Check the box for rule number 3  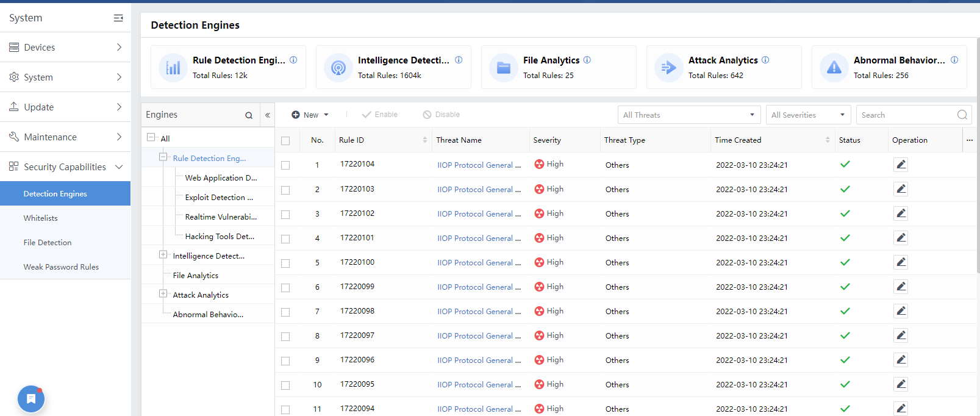[285, 214]
